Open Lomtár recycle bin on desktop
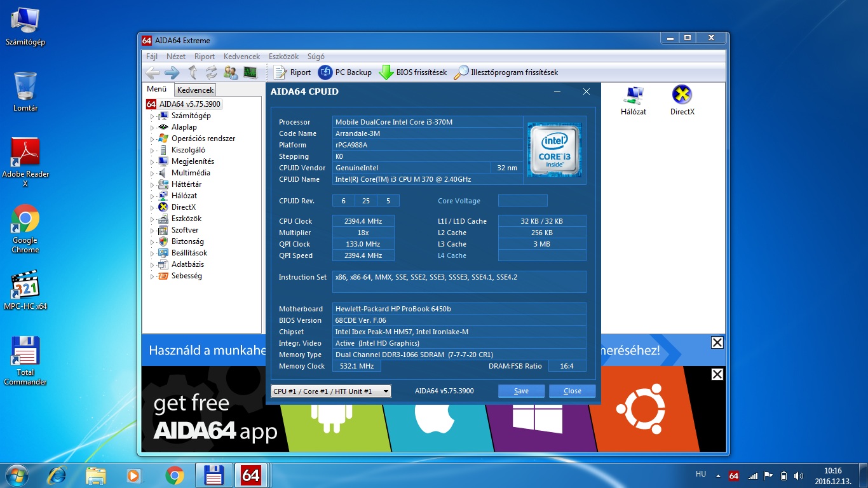868x488 pixels. tap(25, 91)
